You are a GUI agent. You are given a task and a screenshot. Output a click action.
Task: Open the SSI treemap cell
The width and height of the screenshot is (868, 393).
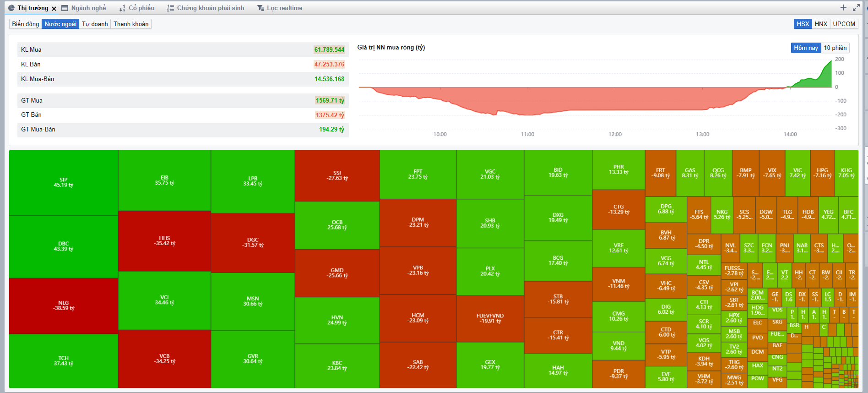pyautogui.click(x=337, y=176)
